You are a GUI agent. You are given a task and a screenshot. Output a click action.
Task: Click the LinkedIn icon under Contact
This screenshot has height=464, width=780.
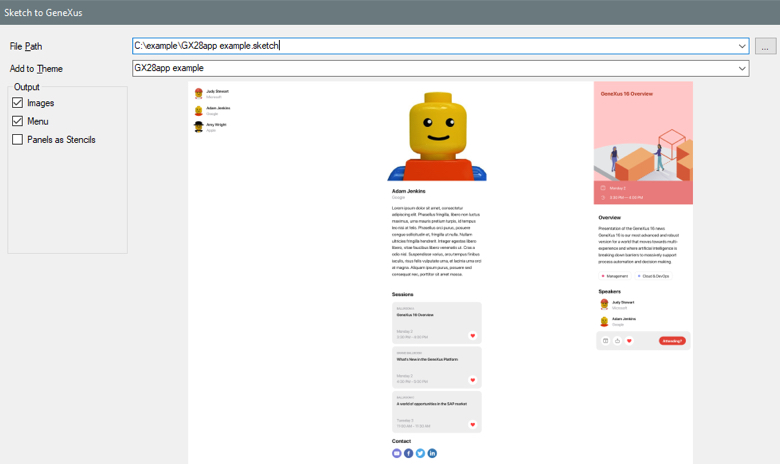432,453
